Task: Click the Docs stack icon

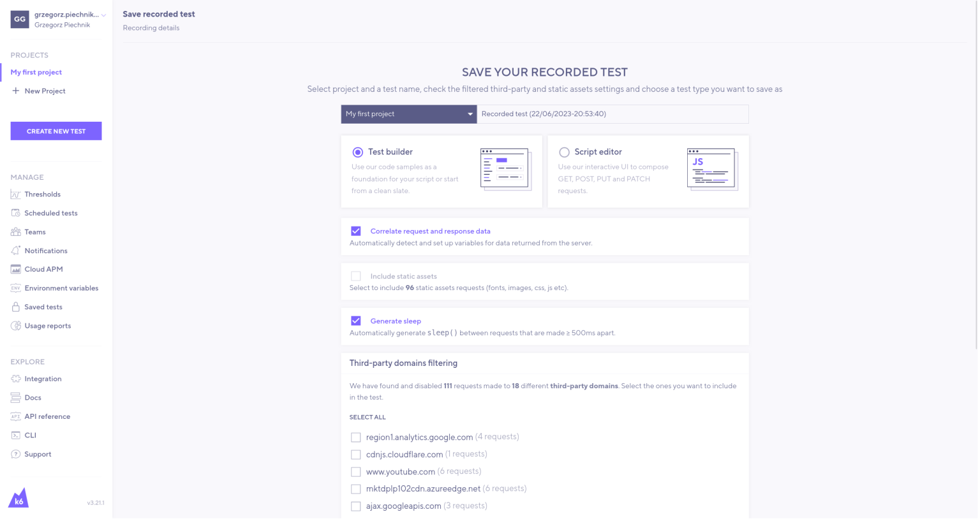Action: pyautogui.click(x=15, y=398)
